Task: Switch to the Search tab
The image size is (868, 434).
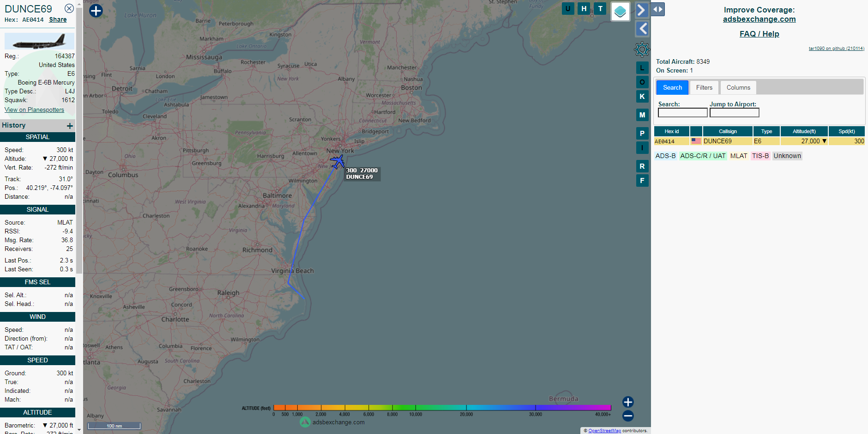Action: [x=673, y=87]
